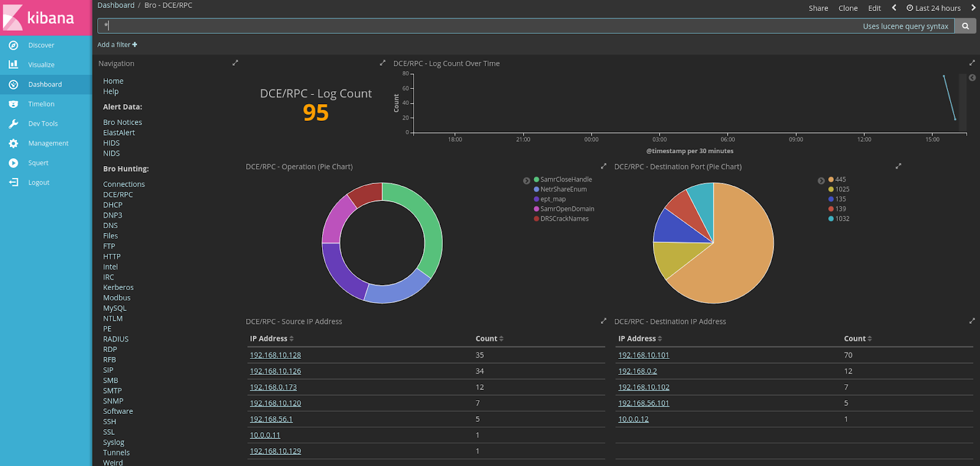Collapse the Log Count Over Time legend
The image size is (980, 466).
click(972, 78)
